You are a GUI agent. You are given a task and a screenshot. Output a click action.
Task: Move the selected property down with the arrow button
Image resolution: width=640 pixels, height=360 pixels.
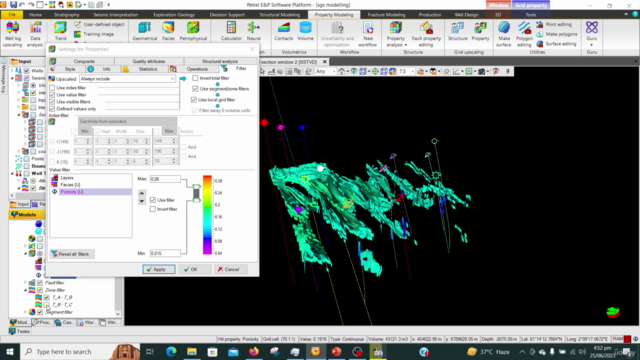pyautogui.click(x=142, y=201)
